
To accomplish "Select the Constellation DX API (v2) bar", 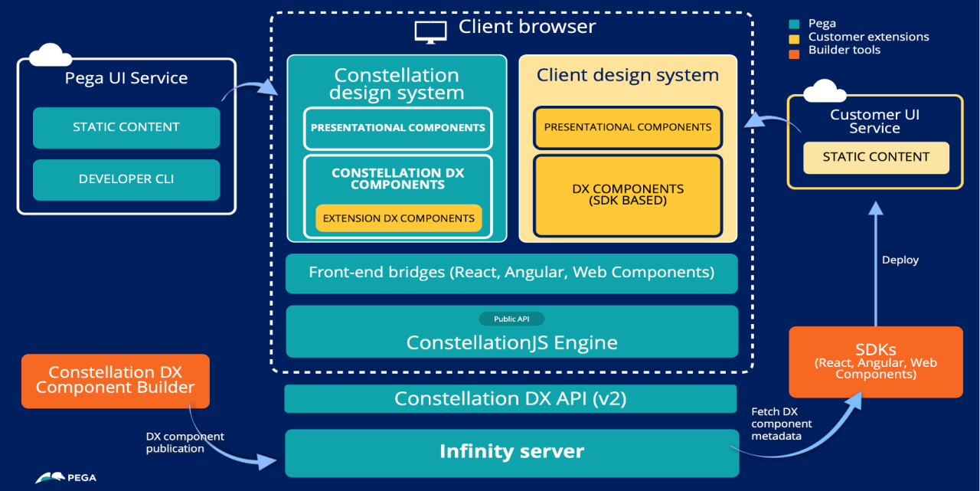I will [511, 399].
